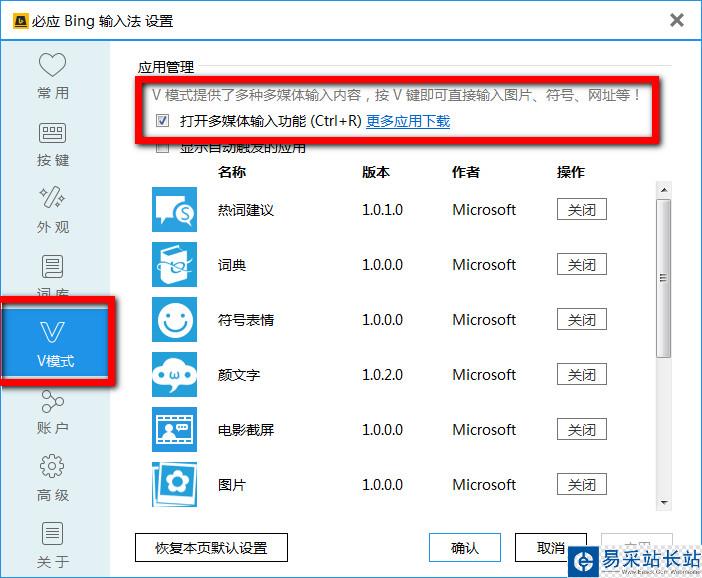This screenshot has height=578, width=702.
Task: Disable 电影截屏 via its 关闭 button
Action: pos(582,429)
